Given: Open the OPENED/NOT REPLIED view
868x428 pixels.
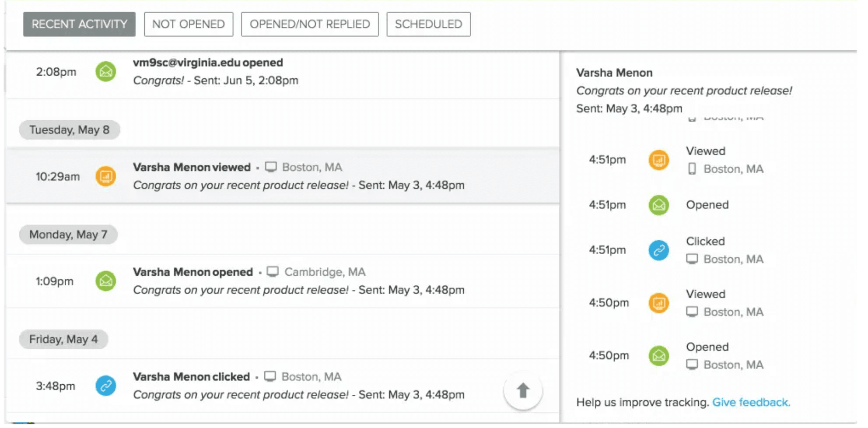Looking at the screenshot, I should click(x=309, y=24).
